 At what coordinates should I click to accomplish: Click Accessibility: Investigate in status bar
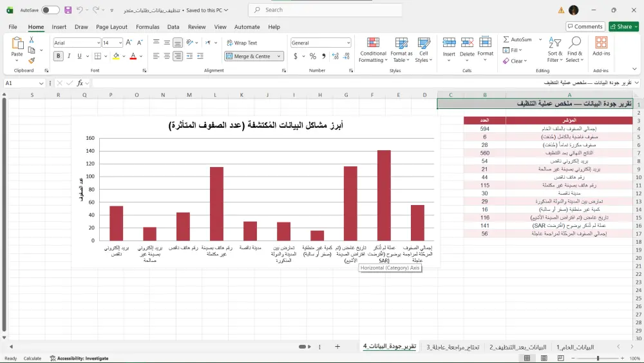[x=79, y=358]
